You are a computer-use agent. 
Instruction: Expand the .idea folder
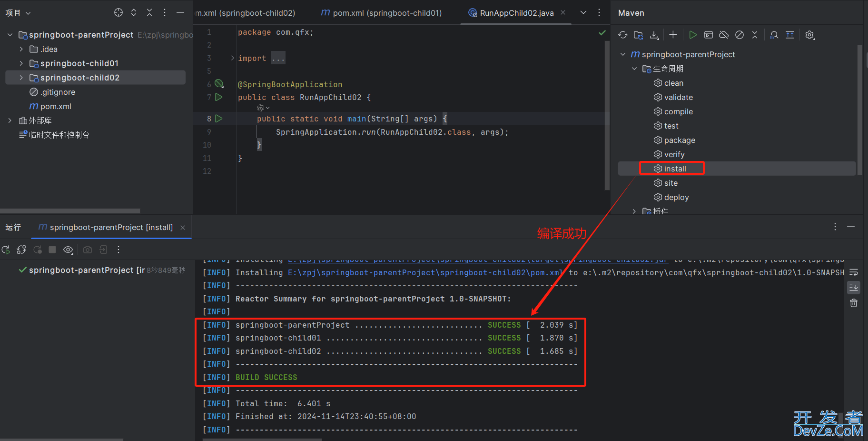click(21, 49)
